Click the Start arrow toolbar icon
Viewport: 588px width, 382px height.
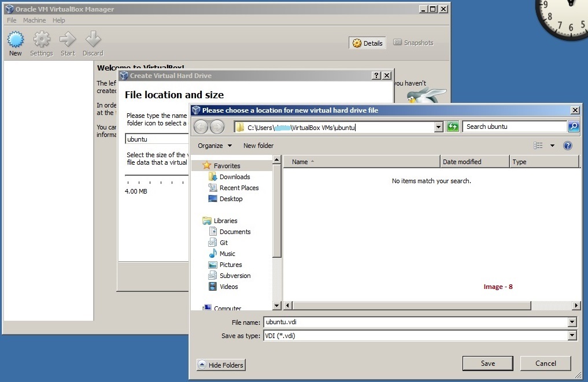[68, 39]
